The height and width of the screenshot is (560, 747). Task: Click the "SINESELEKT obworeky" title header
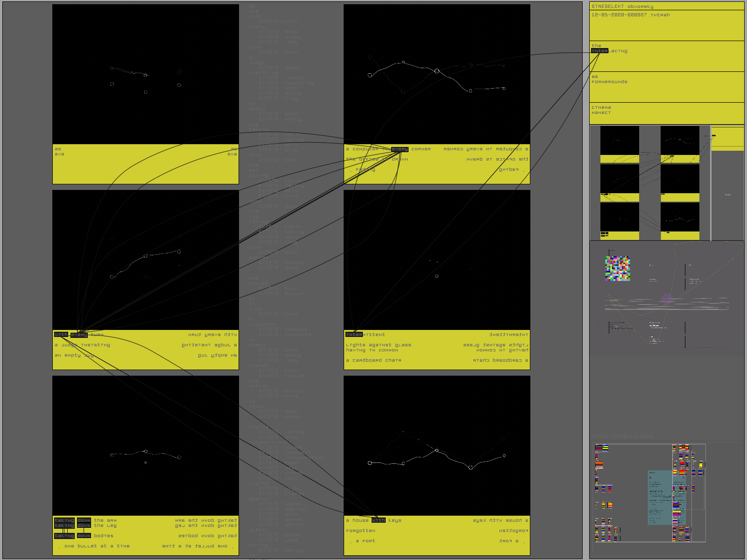pyautogui.click(x=622, y=7)
